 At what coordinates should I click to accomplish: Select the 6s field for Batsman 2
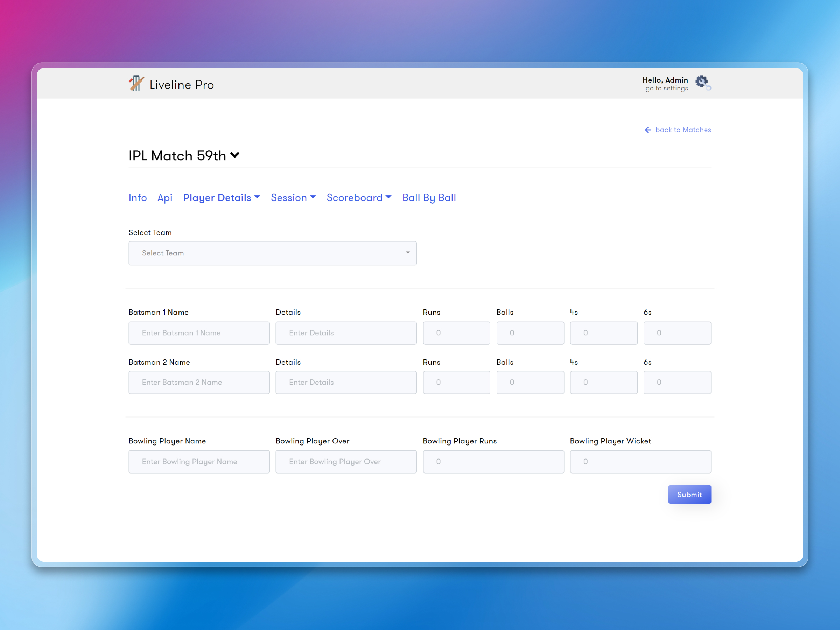click(x=677, y=383)
